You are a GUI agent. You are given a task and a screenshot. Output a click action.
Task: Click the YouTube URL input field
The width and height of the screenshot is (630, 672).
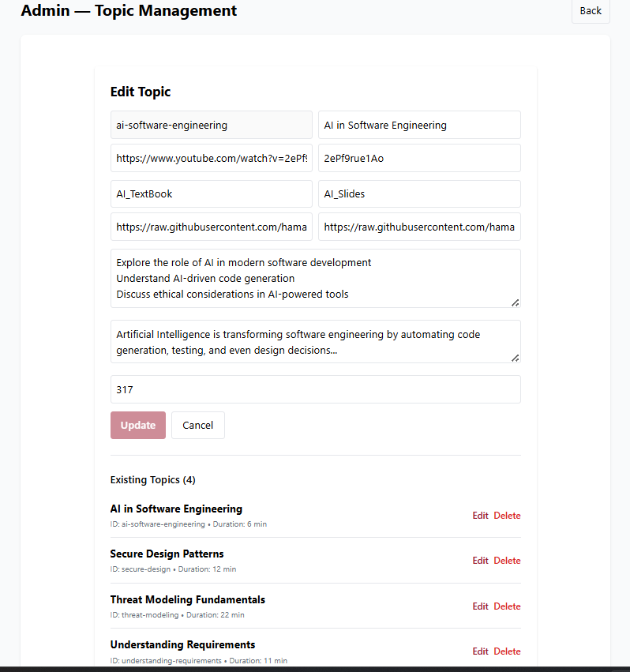(211, 158)
